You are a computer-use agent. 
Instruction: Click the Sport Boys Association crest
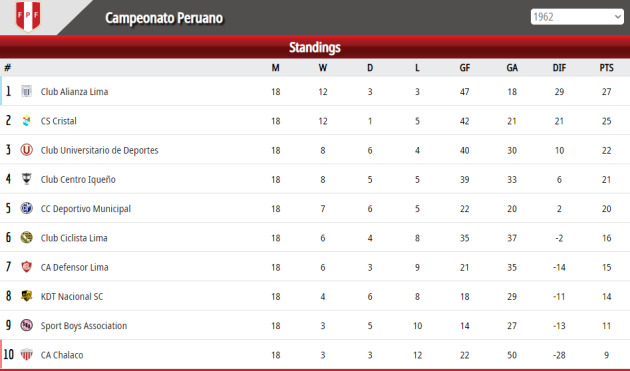27,325
